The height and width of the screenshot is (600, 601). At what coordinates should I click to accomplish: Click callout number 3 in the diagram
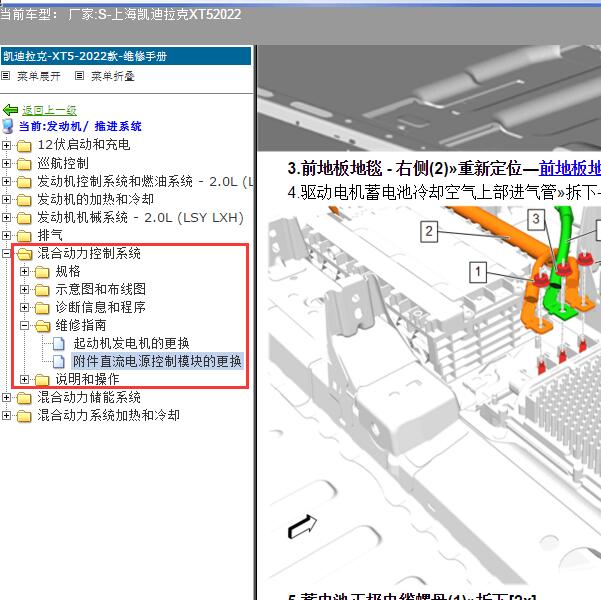536,219
